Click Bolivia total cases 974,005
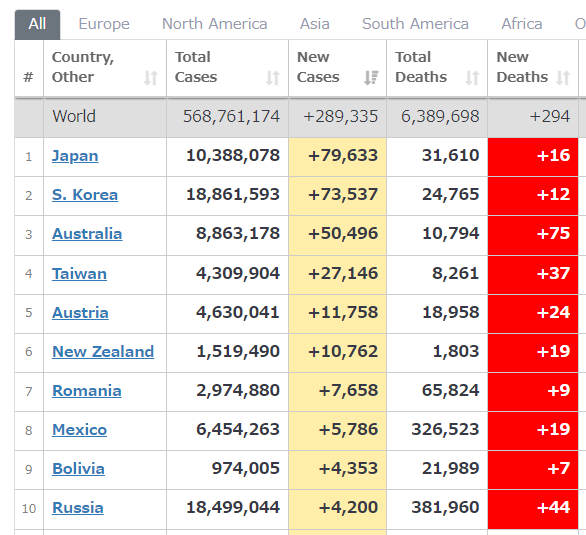The image size is (586, 535). [x=246, y=468]
